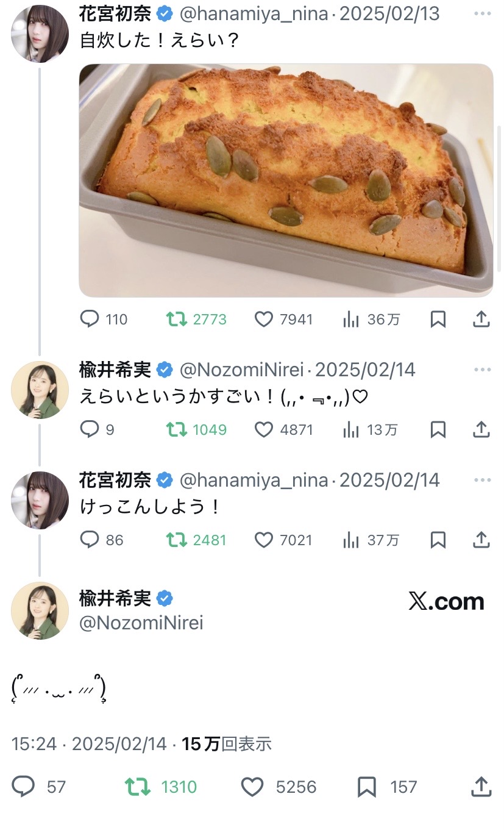
Task: Undo repost on tweet with 1049 reposts
Action: [177, 430]
